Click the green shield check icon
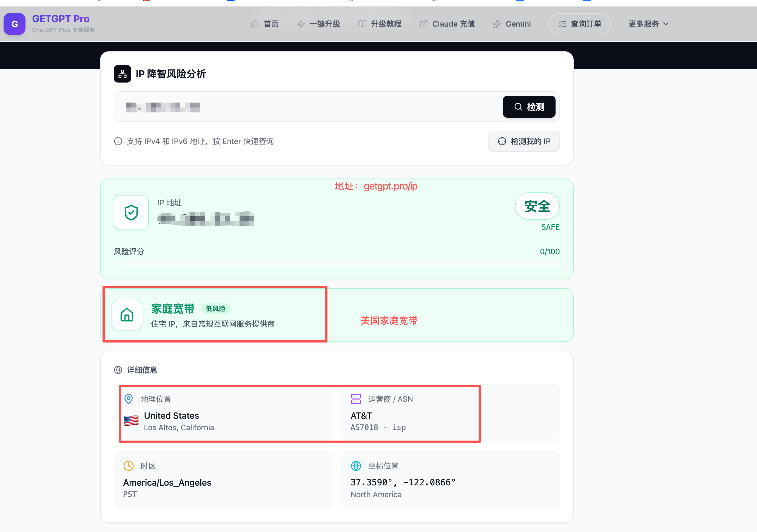 131,213
